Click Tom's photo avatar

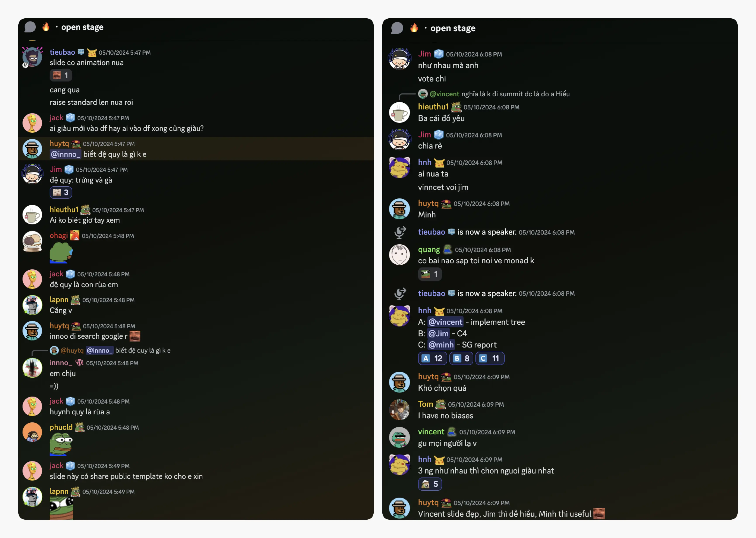(399, 410)
